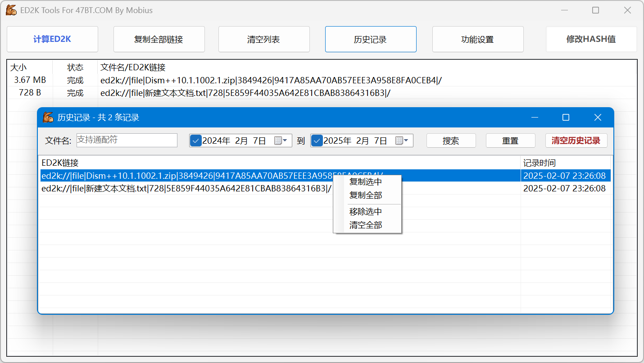This screenshot has height=363, width=644.
Task: Choose 复制全部 from context menu
Action: coord(366,195)
